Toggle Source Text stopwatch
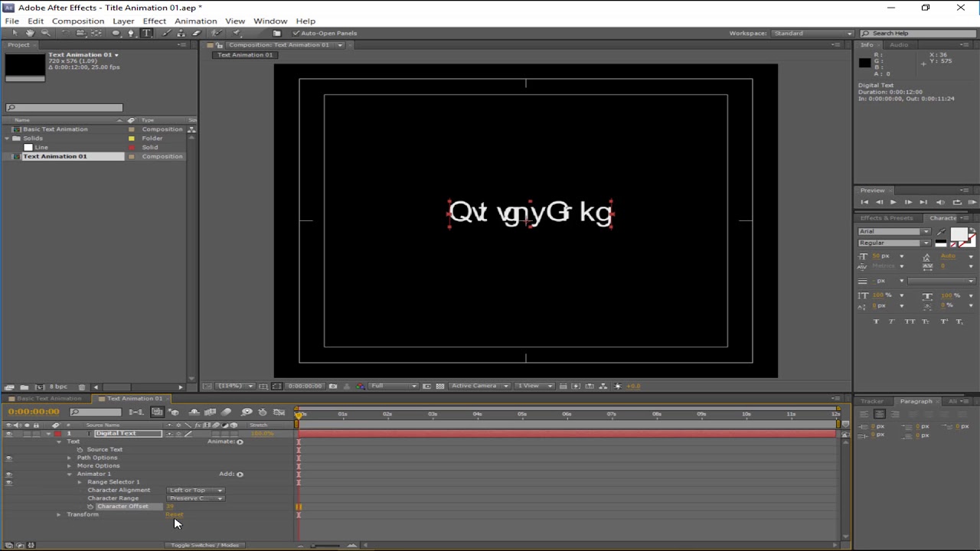Screen dimensions: 980x551 click(x=80, y=450)
